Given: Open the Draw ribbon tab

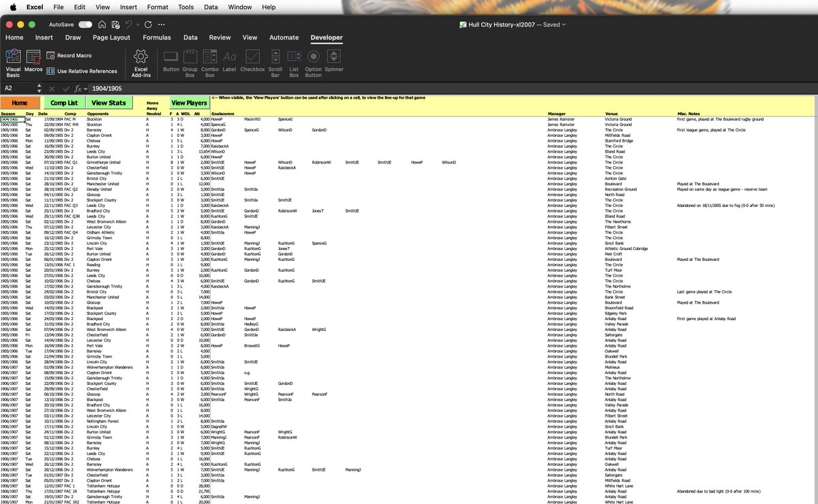Looking at the screenshot, I should click(x=73, y=37).
